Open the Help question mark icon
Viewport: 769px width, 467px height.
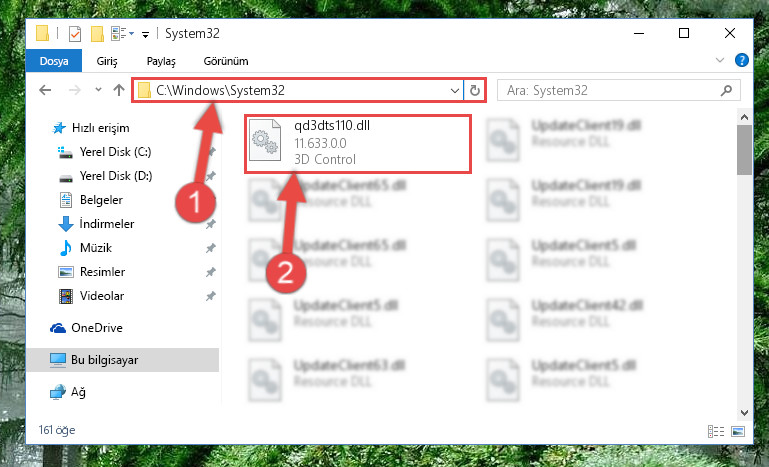tap(742, 60)
